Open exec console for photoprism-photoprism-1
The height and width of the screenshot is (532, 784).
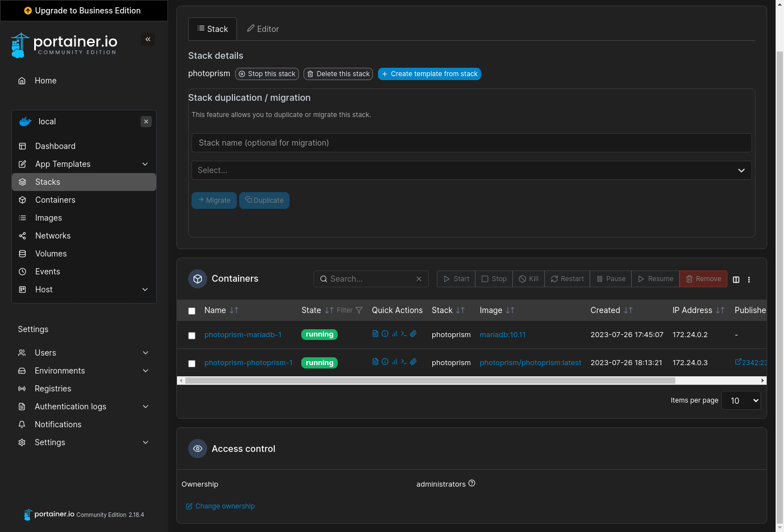click(x=403, y=362)
